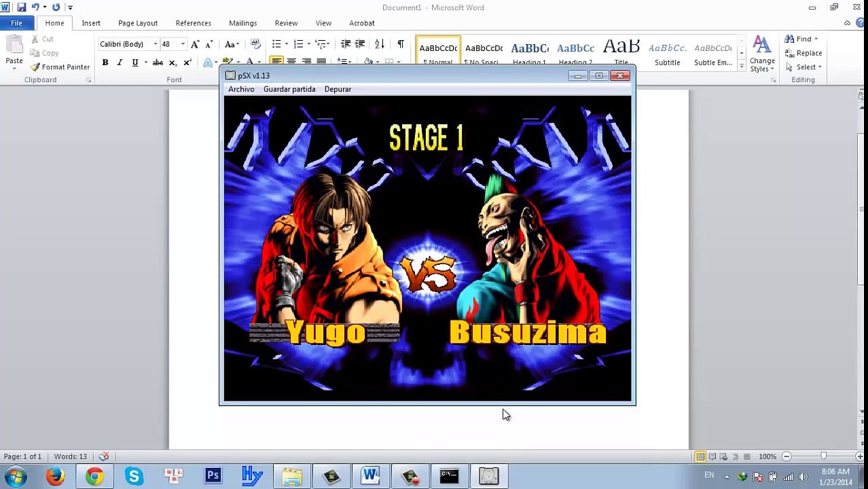
Task: Toggle Bold formatting
Action: pyautogui.click(x=105, y=62)
